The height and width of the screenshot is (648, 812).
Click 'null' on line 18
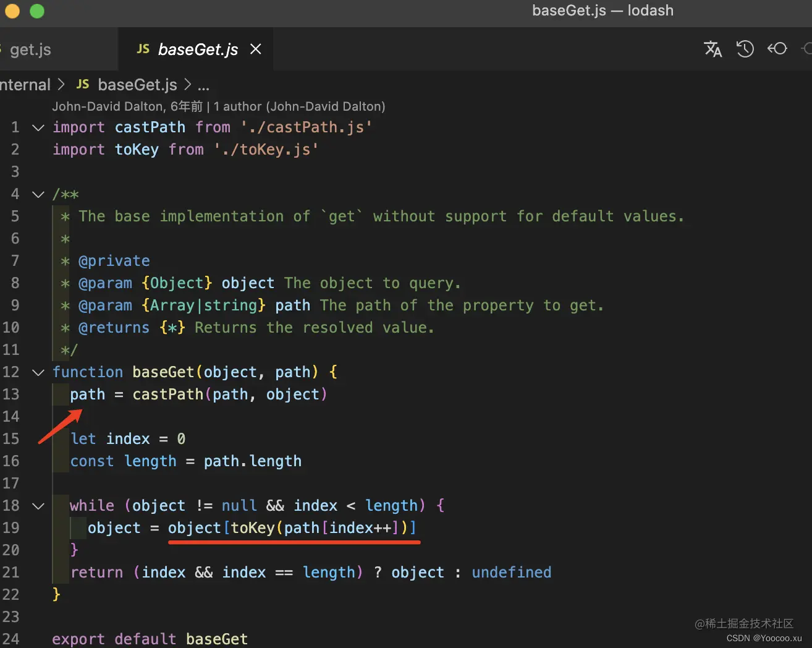click(239, 506)
